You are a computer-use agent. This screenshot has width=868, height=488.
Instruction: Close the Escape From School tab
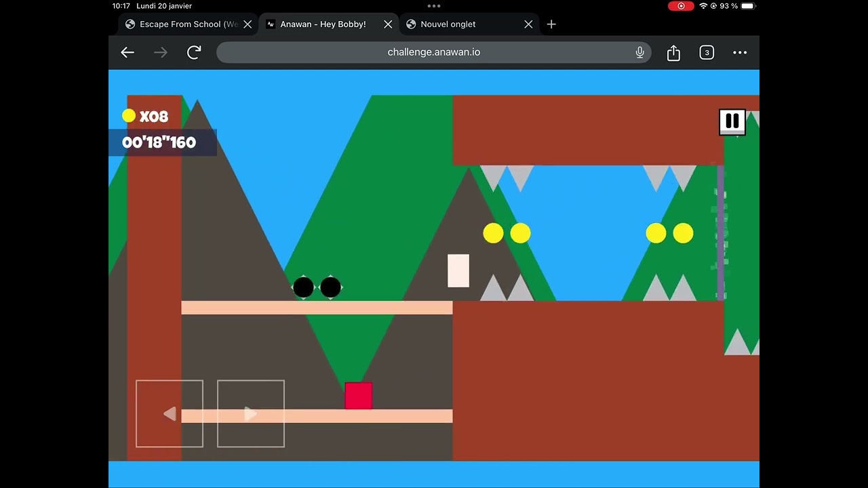pyautogui.click(x=248, y=24)
